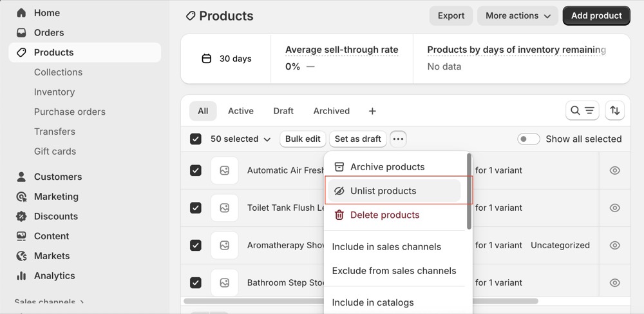Click the Aromatherapy Shower product image placeholder

coord(225,245)
